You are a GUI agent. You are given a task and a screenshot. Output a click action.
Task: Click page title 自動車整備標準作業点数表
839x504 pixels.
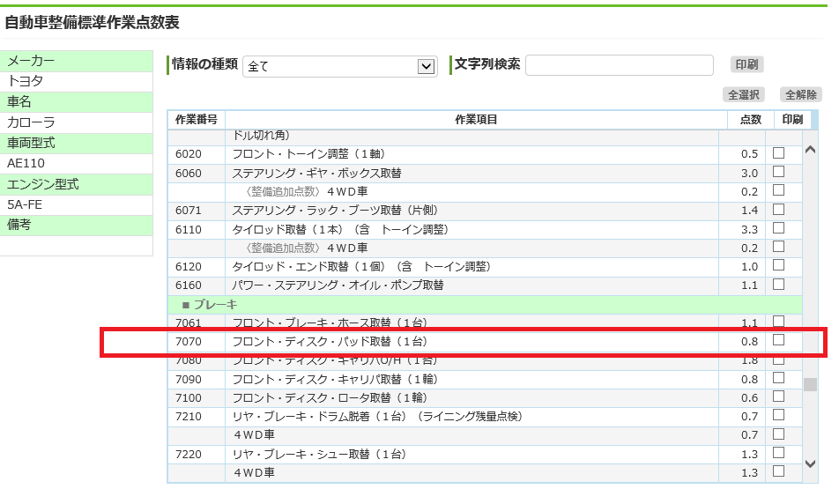click(x=92, y=23)
